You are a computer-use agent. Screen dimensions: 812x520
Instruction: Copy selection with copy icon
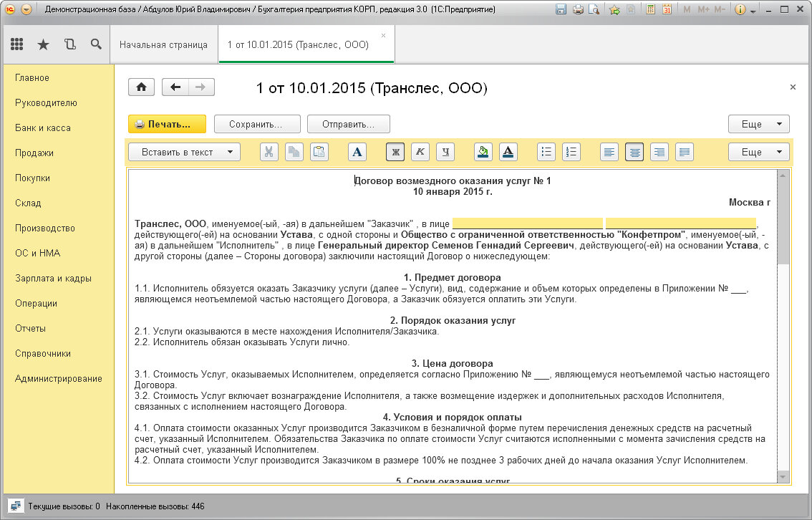(x=294, y=153)
